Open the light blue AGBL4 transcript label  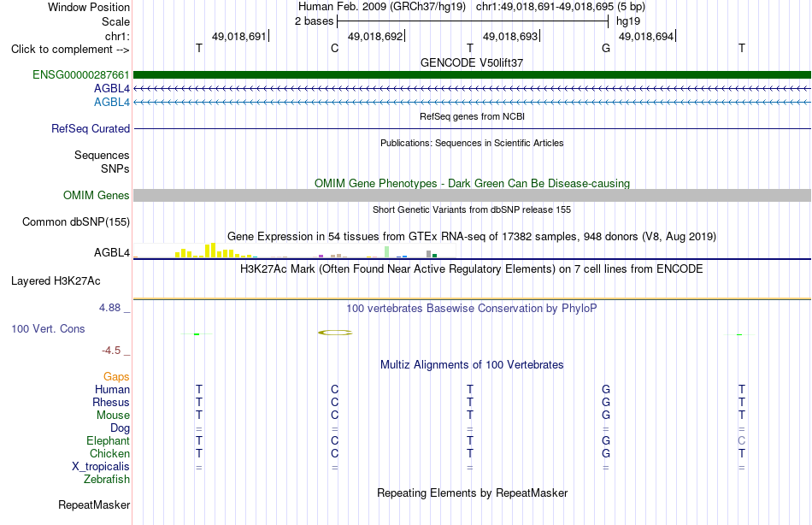[x=112, y=102]
